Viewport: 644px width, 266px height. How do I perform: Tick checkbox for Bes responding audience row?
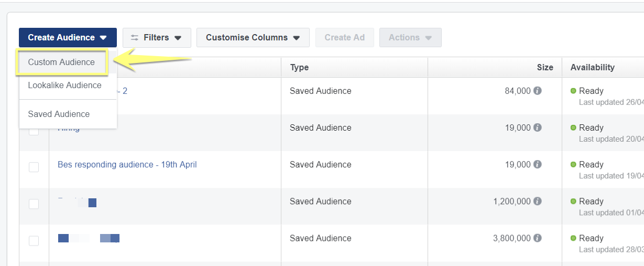34,167
